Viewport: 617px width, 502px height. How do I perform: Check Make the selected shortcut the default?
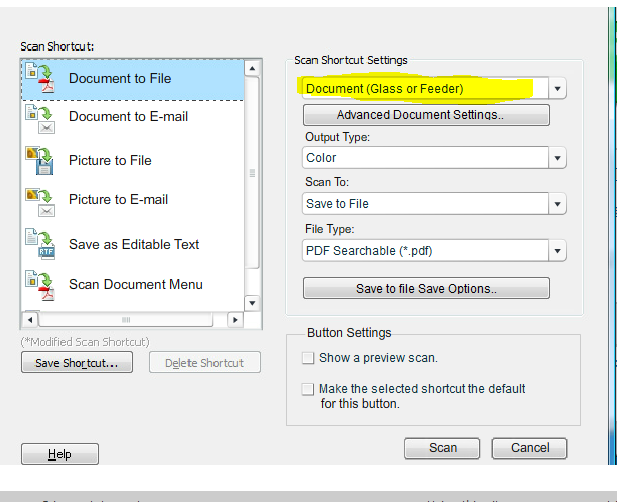point(309,389)
